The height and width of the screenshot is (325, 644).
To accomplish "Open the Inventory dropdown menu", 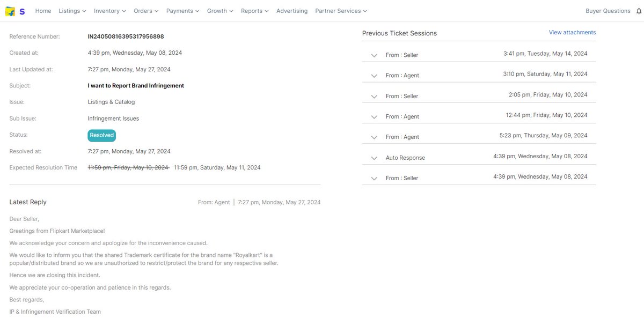I will tap(110, 11).
